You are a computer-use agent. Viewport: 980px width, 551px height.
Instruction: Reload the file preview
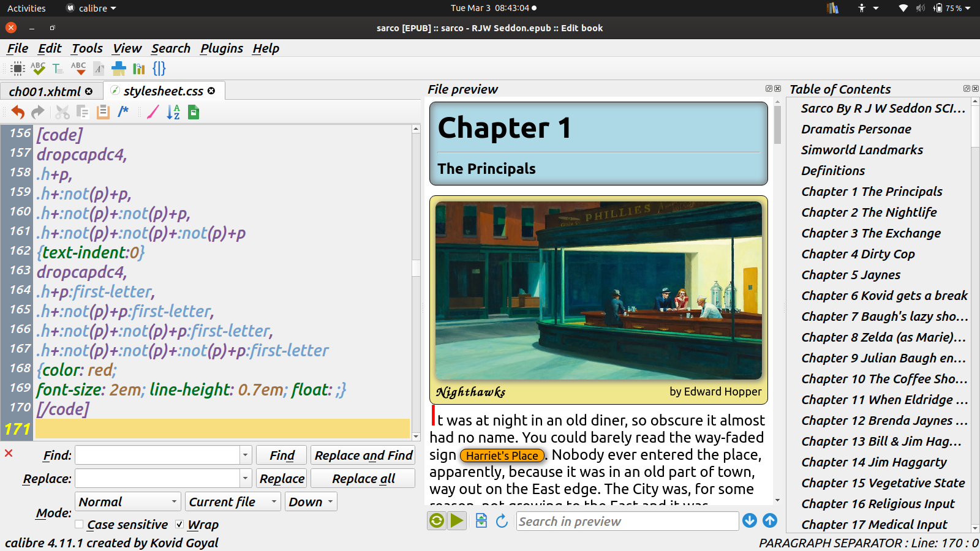coord(502,521)
